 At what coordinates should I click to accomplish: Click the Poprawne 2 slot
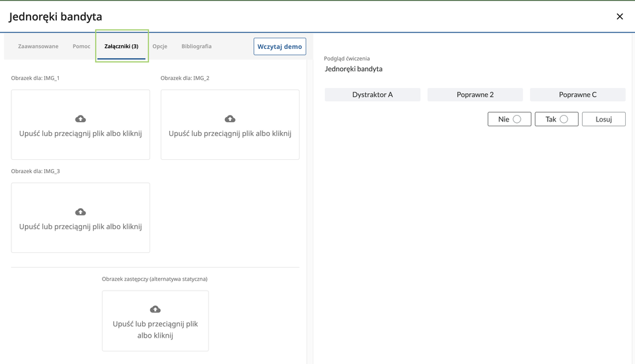(475, 94)
